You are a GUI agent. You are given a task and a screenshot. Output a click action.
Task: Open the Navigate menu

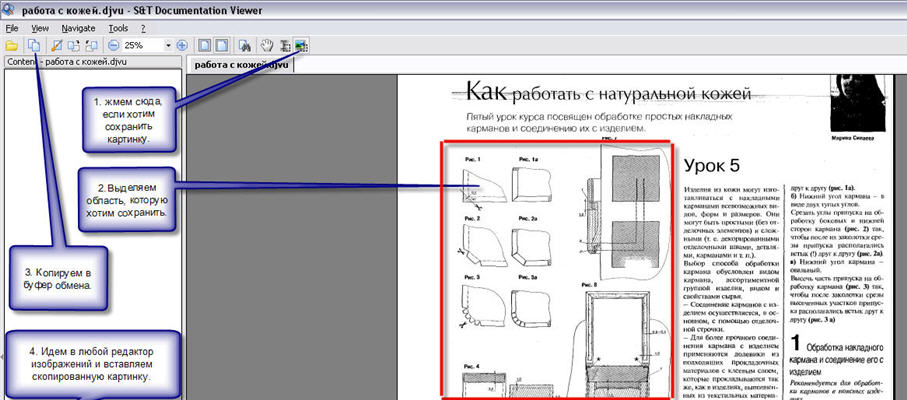pos(78,28)
